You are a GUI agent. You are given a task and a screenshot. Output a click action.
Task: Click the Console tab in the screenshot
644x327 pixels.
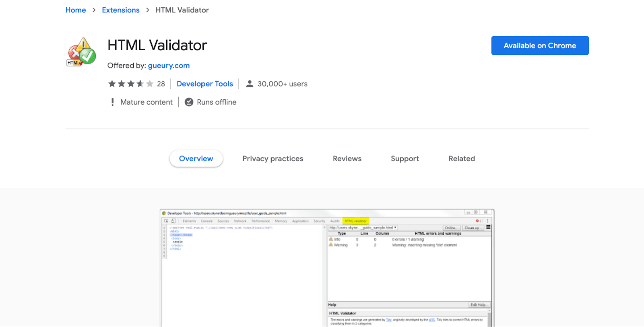pyautogui.click(x=206, y=221)
